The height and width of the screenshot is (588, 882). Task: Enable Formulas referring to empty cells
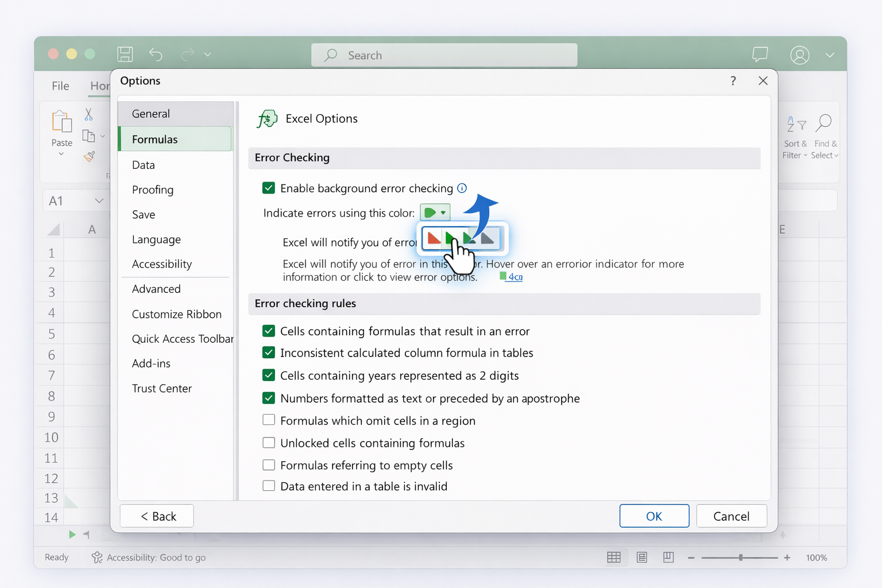point(268,465)
